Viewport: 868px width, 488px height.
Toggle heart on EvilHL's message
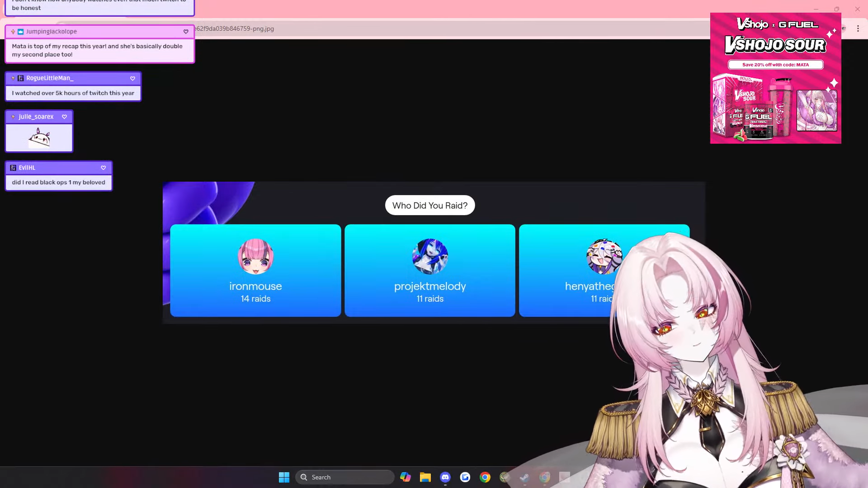103,168
